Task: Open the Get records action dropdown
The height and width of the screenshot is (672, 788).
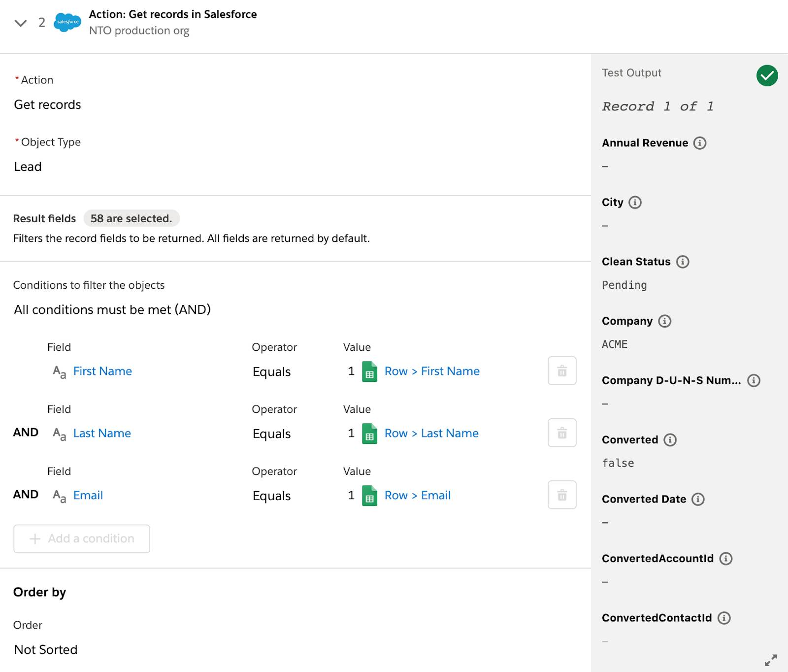Action: (47, 104)
